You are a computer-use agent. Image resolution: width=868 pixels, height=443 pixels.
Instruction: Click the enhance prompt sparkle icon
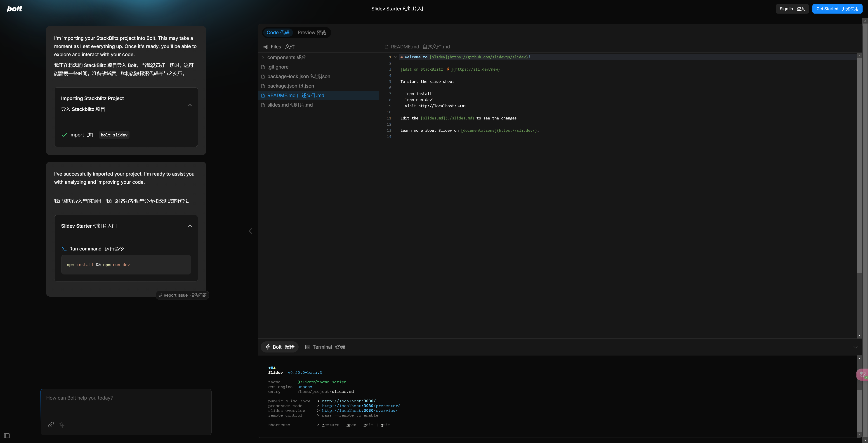[62, 424]
